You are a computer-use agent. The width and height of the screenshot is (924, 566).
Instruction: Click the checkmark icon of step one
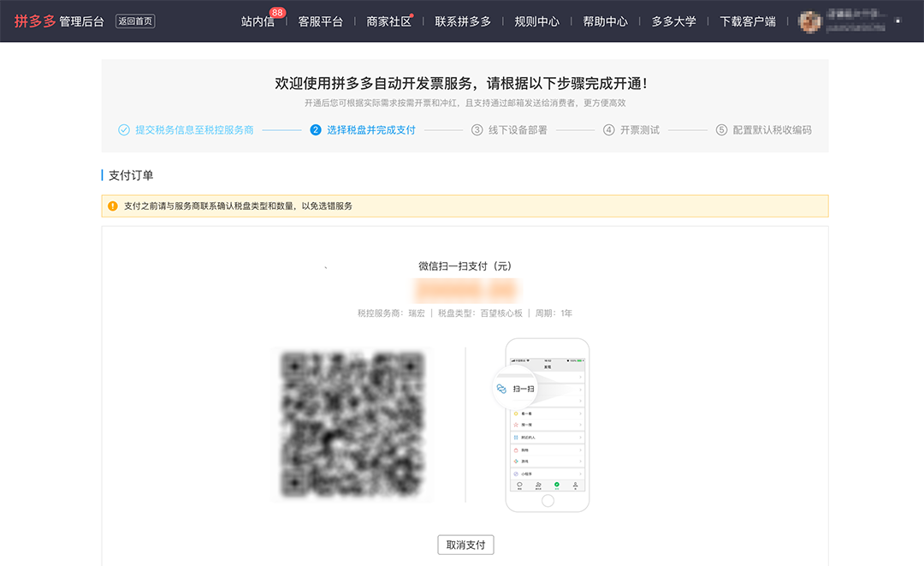(x=124, y=129)
